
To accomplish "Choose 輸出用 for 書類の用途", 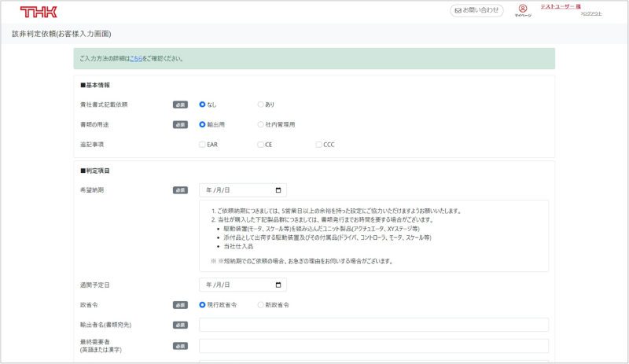I will [202, 124].
